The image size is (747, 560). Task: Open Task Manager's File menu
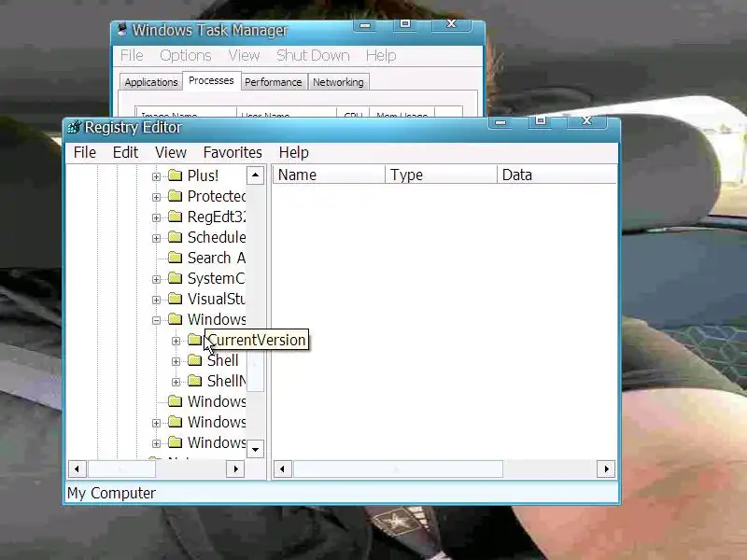[132, 56]
